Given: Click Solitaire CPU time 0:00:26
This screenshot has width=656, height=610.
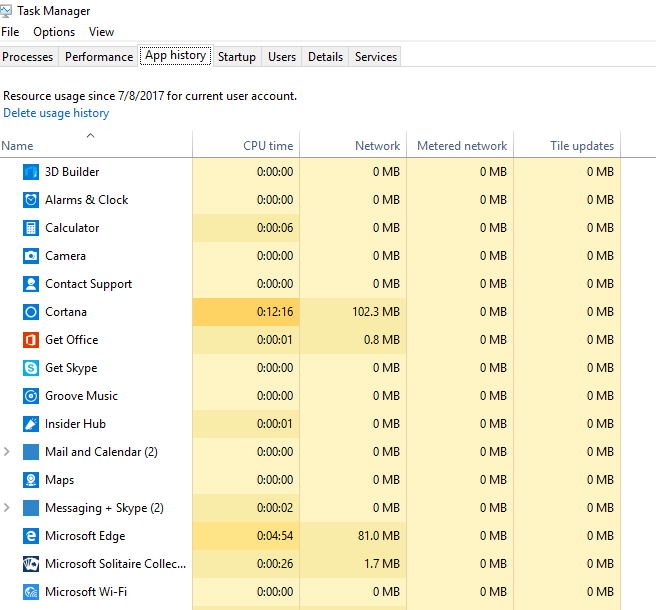Looking at the screenshot, I should tap(275, 564).
